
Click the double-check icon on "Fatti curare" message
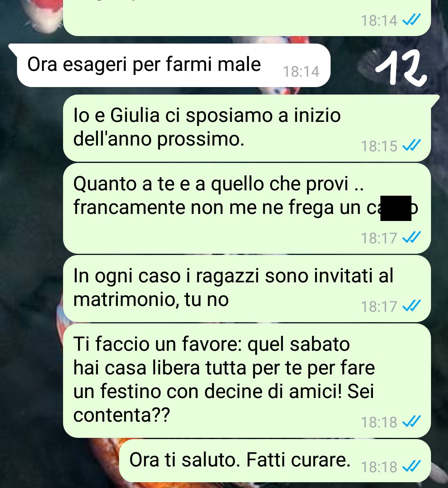411,466
